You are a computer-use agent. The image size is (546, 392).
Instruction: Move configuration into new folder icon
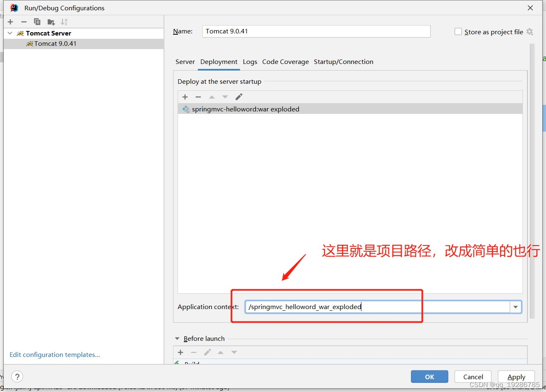pyautogui.click(x=51, y=22)
